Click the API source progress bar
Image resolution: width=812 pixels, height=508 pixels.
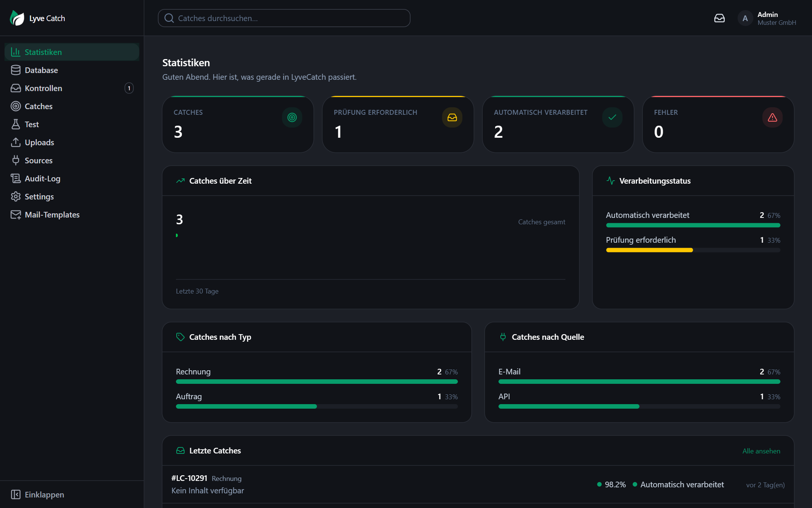pyautogui.click(x=639, y=406)
